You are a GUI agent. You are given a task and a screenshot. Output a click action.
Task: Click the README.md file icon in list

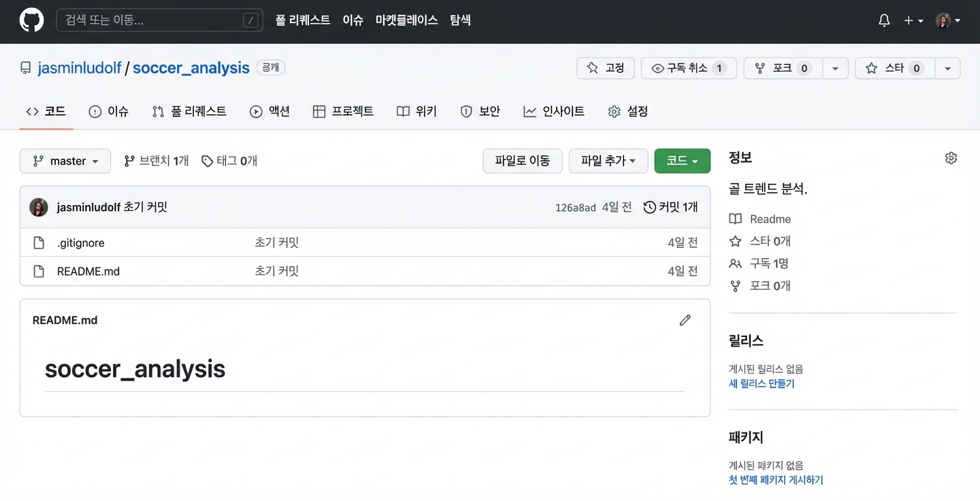pyautogui.click(x=39, y=272)
